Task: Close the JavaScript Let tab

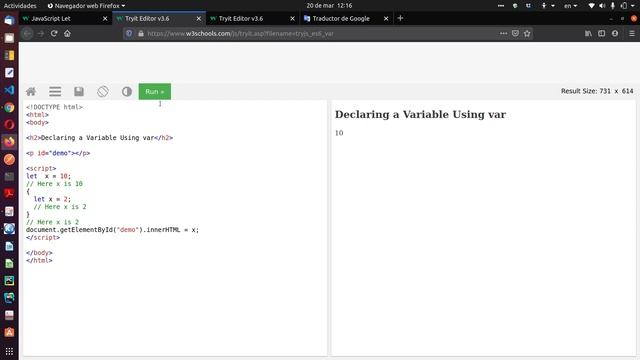Action: [x=105, y=18]
